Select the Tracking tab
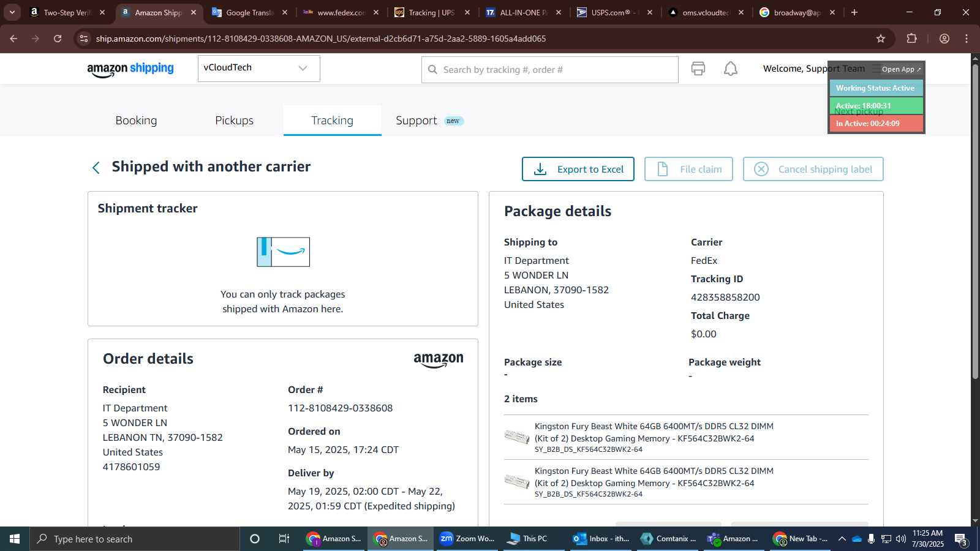The height and width of the screenshot is (551, 980). (x=332, y=121)
